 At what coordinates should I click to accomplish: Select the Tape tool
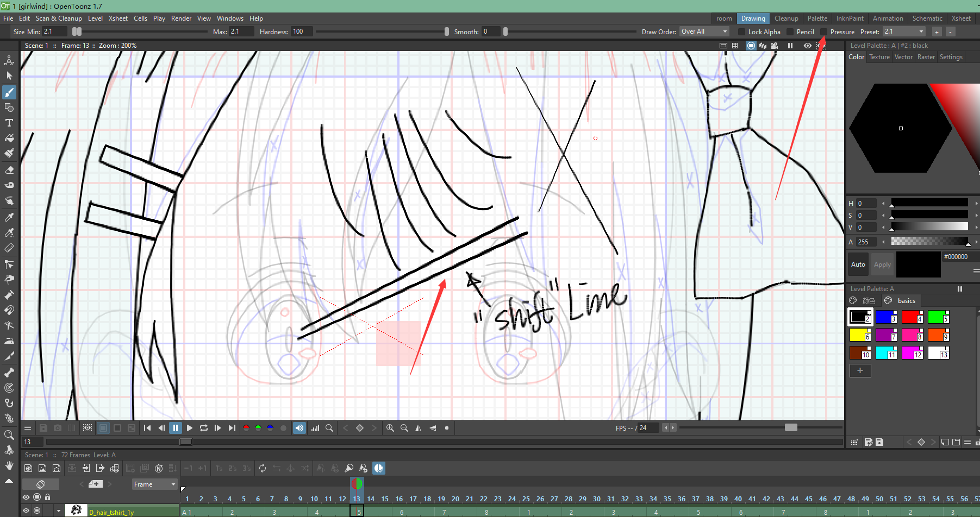coord(9,185)
